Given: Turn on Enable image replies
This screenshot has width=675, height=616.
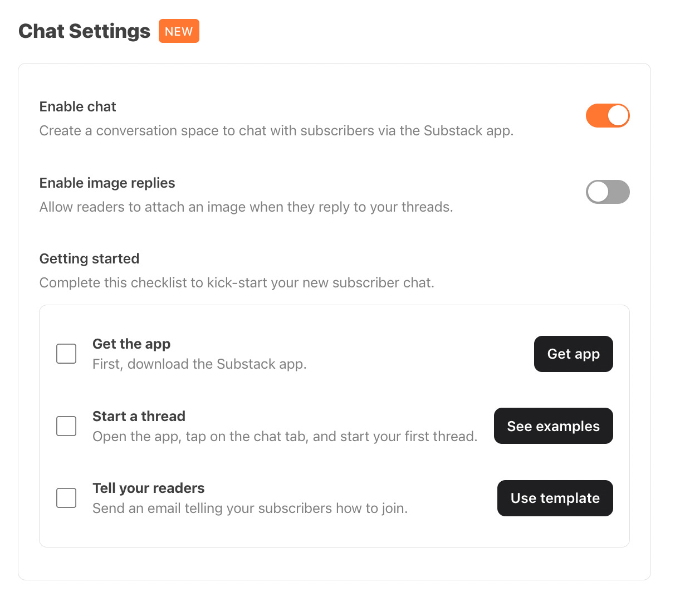Looking at the screenshot, I should click(x=608, y=192).
